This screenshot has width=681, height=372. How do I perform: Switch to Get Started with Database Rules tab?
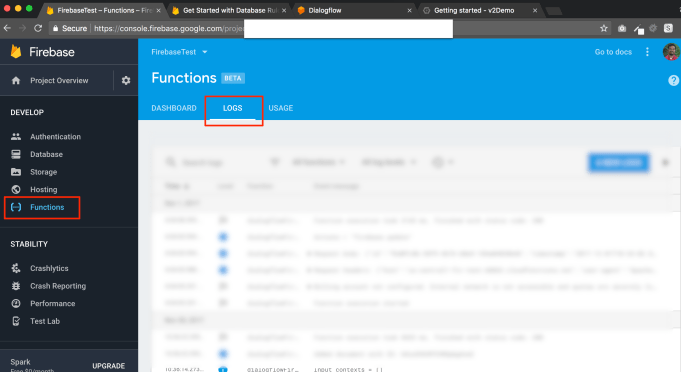point(229,10)
